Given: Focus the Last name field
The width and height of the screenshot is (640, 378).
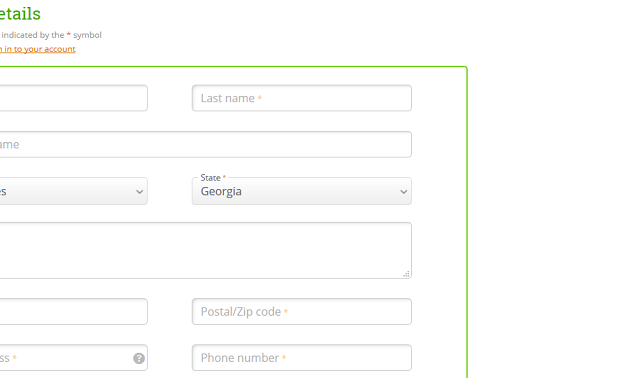Looking at the screenshot, I should [x=302, y=98].
